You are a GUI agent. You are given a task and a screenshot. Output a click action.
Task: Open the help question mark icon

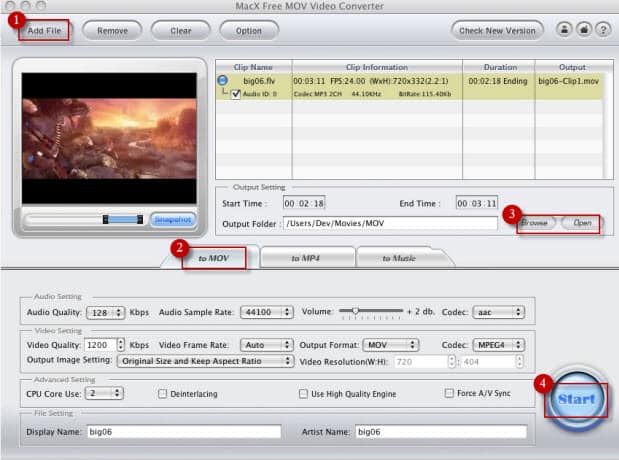pos(603,30)
